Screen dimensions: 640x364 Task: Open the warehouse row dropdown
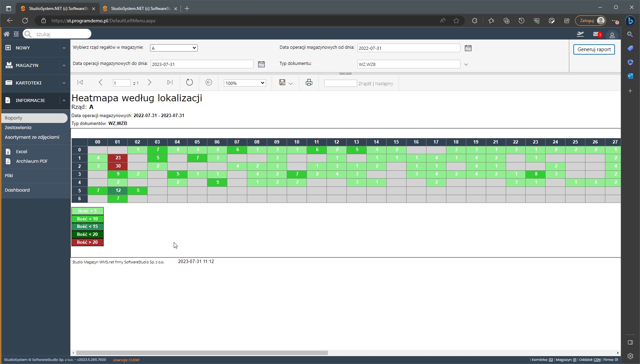[174, 48]
